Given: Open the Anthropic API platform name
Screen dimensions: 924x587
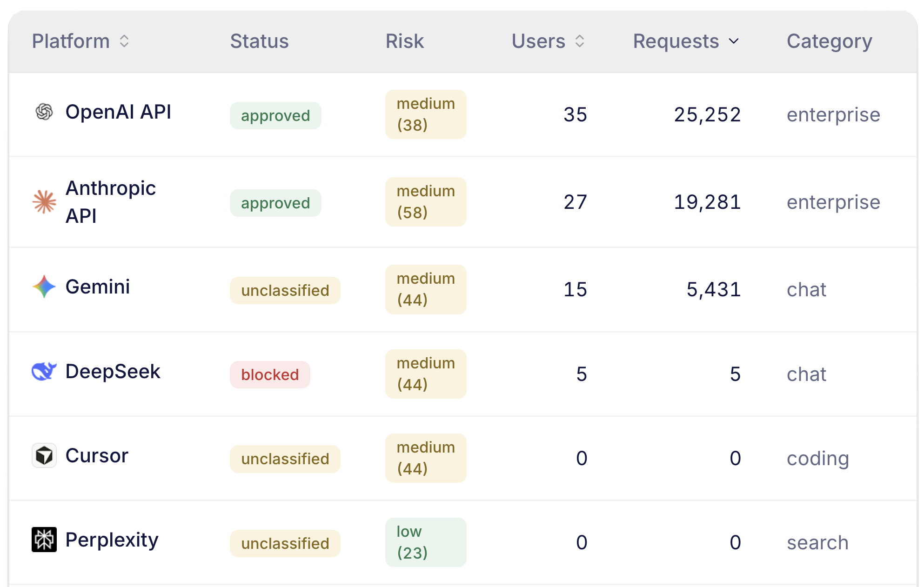Looking at the screenshot, I should point(111,202).
